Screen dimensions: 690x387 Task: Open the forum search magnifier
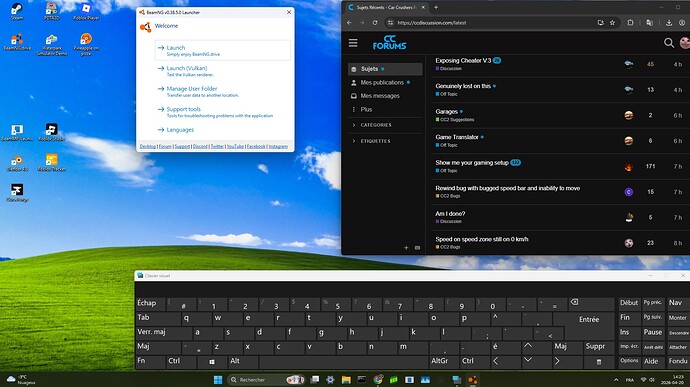(668, 43)
